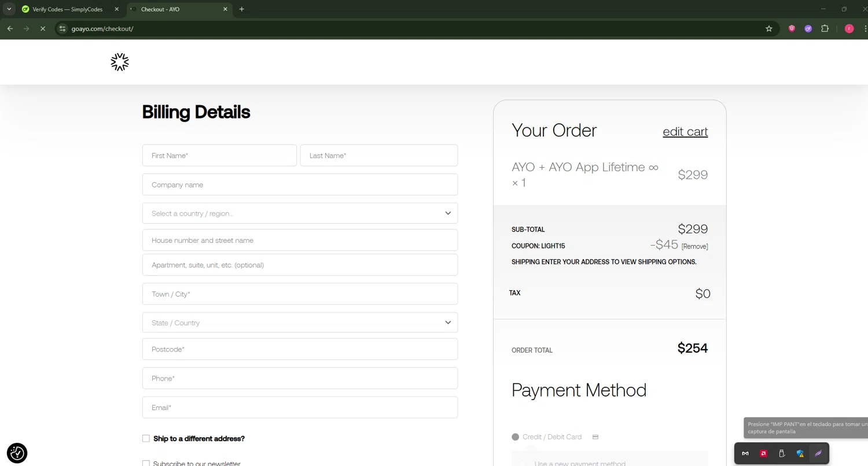This screenshot has height=466, width=868.
Task: Click the AYO starburst logo
Action: tap(120, 62)
